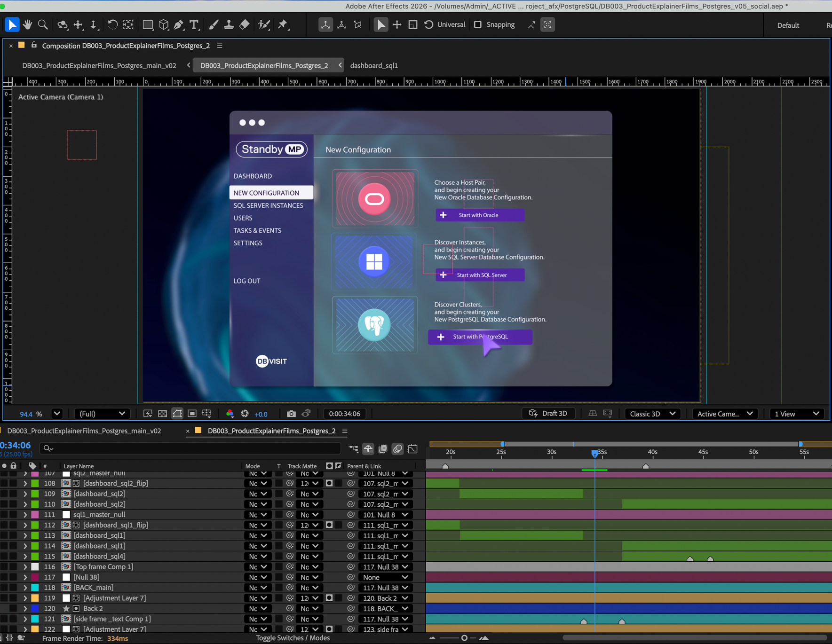Click the Adjust Exposure +0.0 value
Viewport: 832px width, 644px height.
261,414
